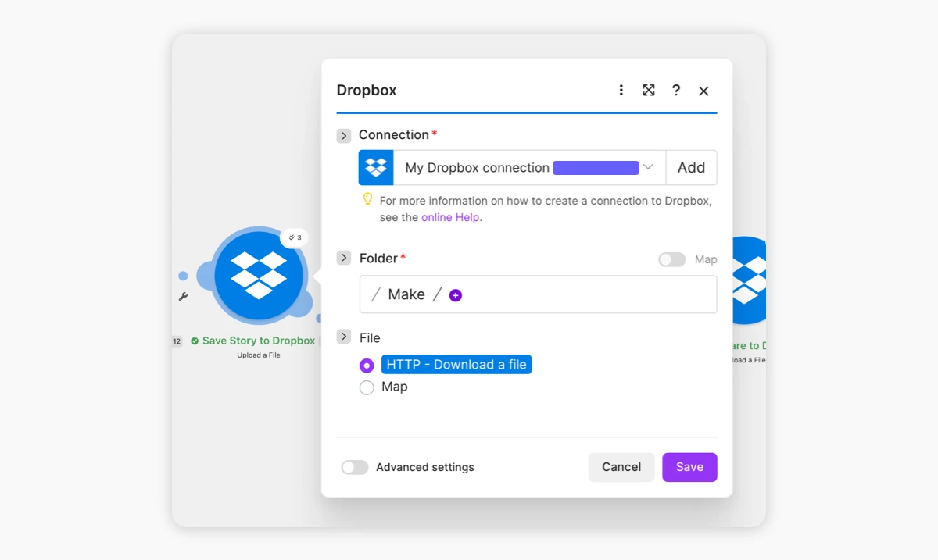938x560 pixels.
Task: Click the Dropbox logo beside the connection field
Action: [376, 168]
